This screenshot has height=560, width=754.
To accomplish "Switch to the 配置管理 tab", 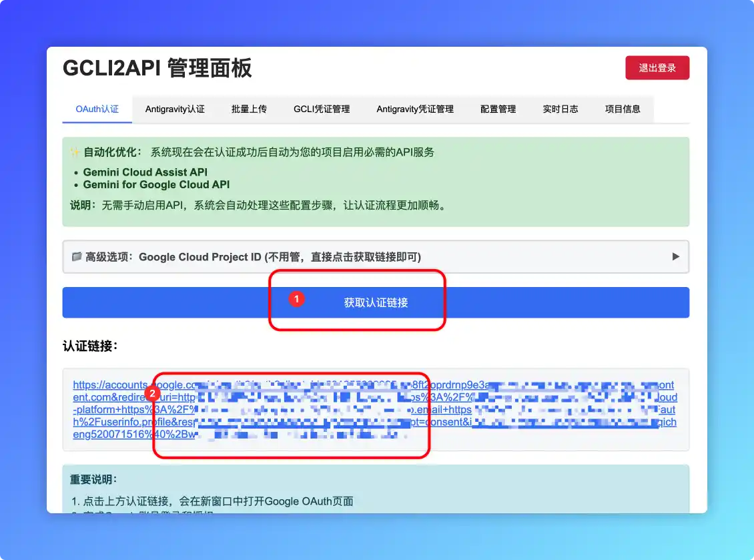I will [497, 109].
